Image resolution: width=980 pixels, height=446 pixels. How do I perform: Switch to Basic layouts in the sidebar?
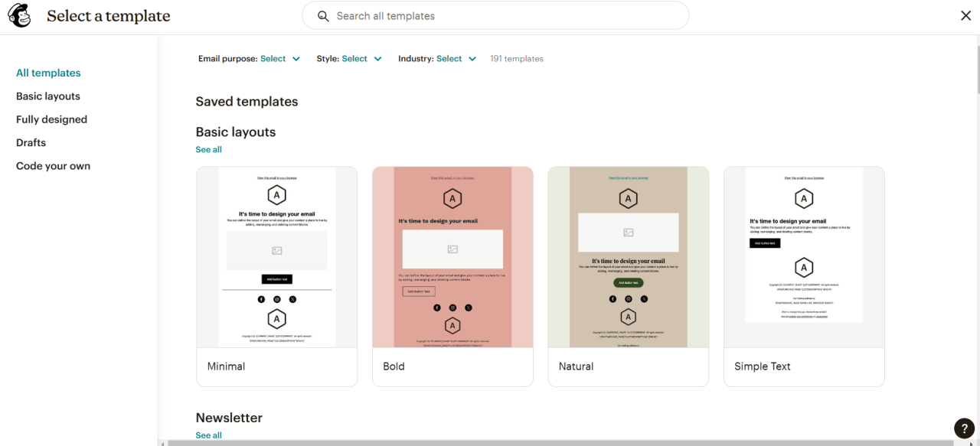tap(47, 96)
